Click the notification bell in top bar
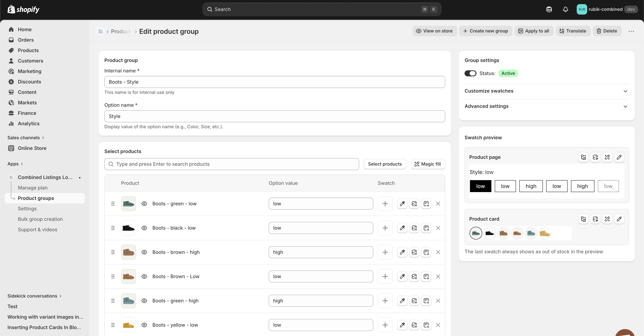644x336 pixels. pyautogui.click(x=565, y=9)
